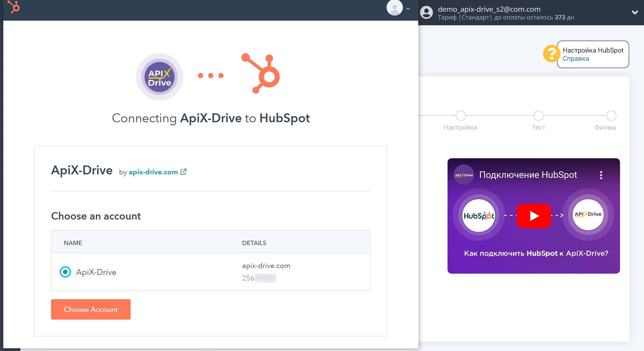
Task: Click the Настройки step circle
Action: [x=461, y=116]
